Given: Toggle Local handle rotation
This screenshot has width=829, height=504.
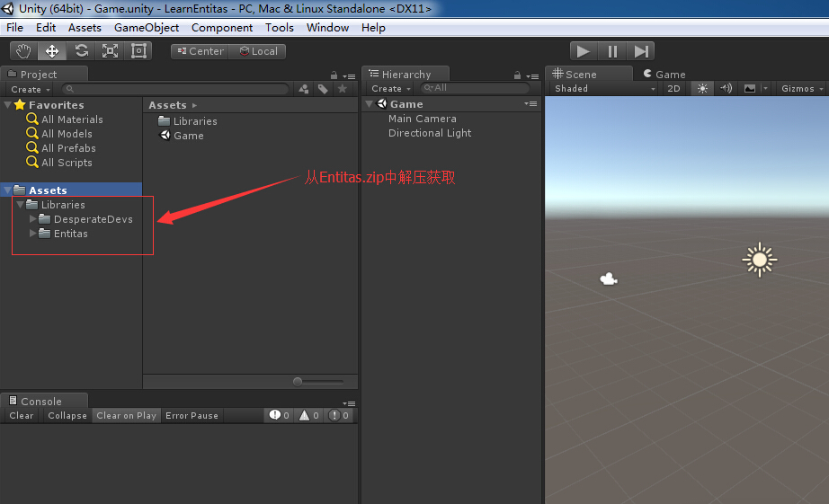Looking at the screenshot, I should click(x=257, y=51).
